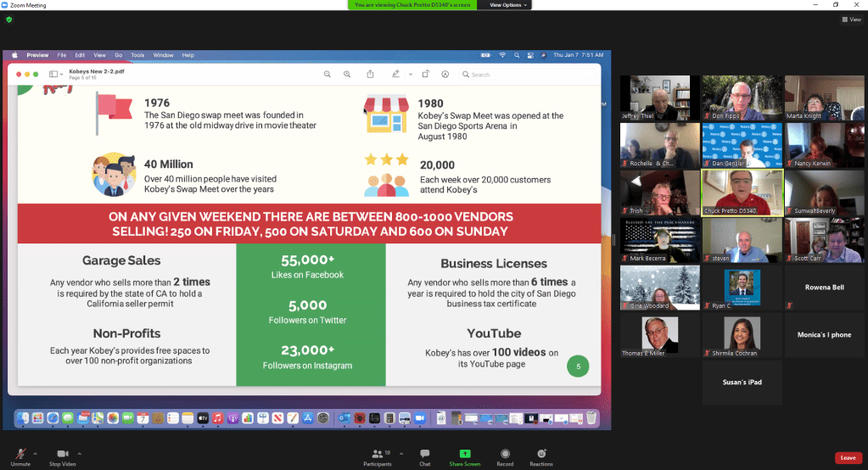Change gallery layout via View button
This screenshot has height=470, width=868.
850,20
